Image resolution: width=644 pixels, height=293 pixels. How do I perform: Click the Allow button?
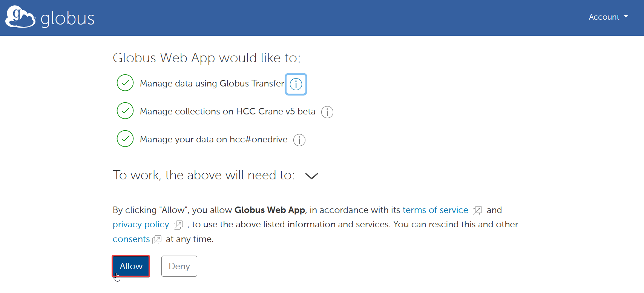click(131, 266)
